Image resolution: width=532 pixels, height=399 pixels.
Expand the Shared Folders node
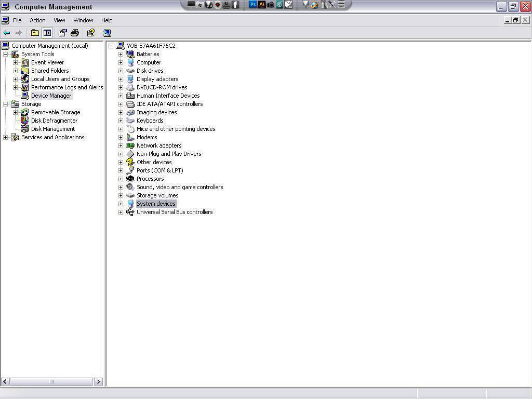click(15, 71)
